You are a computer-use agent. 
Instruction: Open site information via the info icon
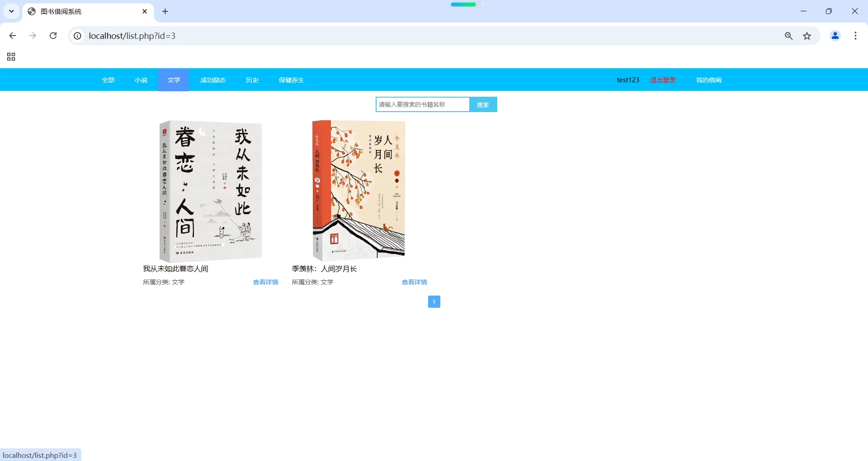pos(77,36)
